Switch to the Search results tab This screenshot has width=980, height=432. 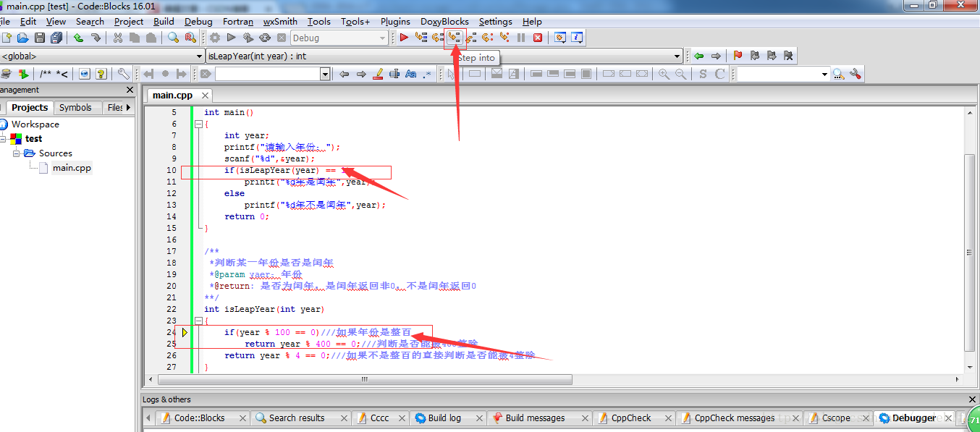pyautogui.click(x=297, y=418)
